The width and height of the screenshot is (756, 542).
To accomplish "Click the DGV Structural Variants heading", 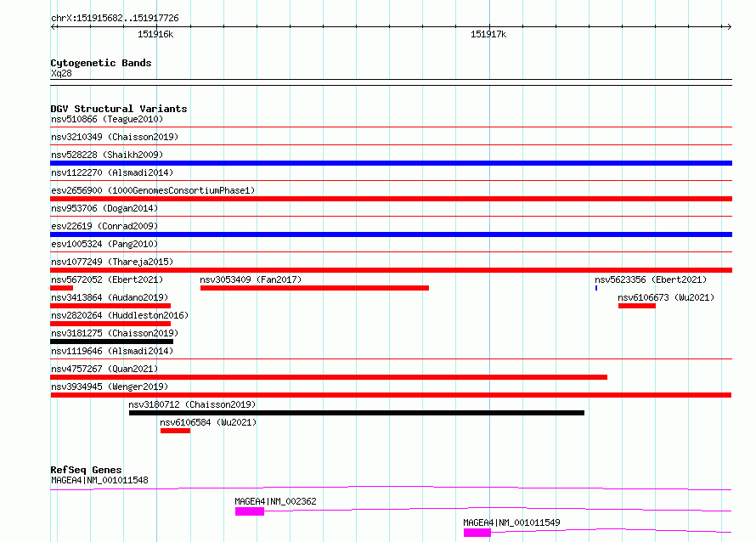I will click(x=119, y=109).
